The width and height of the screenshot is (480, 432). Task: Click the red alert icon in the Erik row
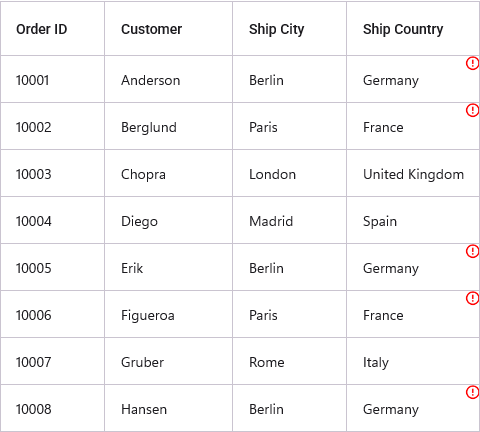click(x=472, y=251)
